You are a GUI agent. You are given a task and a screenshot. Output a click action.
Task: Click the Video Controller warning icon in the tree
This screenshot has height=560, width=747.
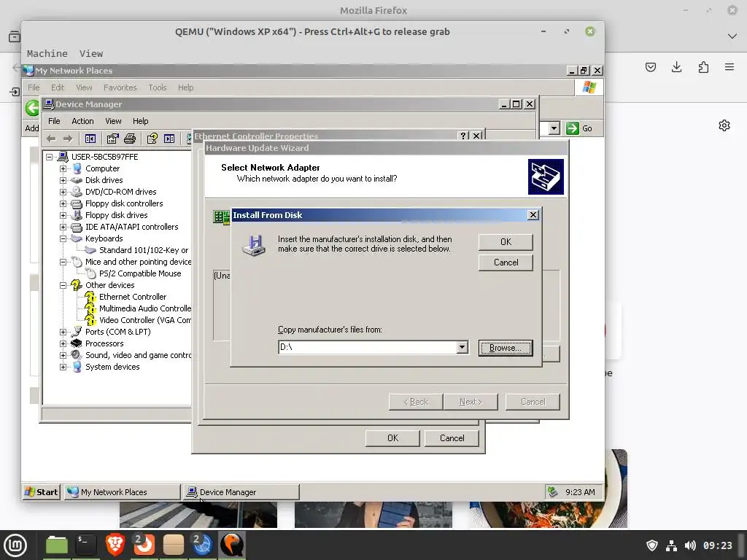[x=90, y=321]
